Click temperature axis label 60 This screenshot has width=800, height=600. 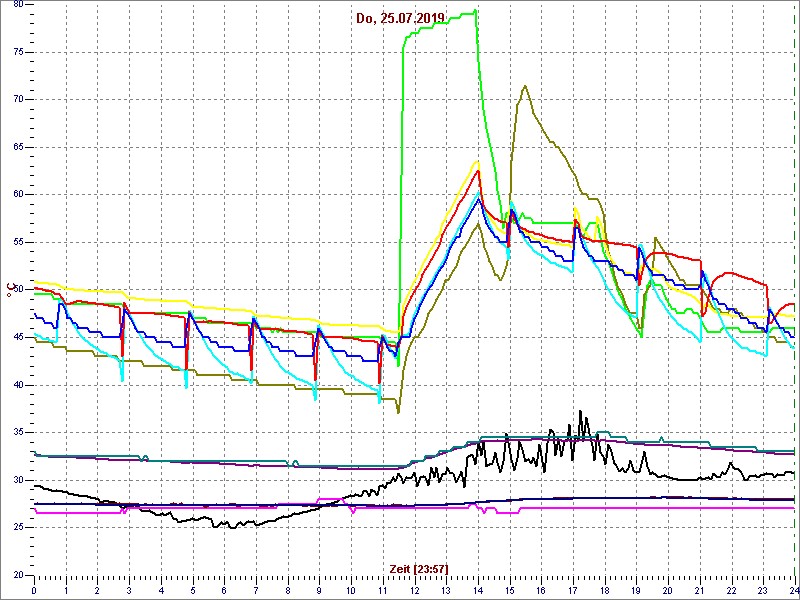coord(19,194)
